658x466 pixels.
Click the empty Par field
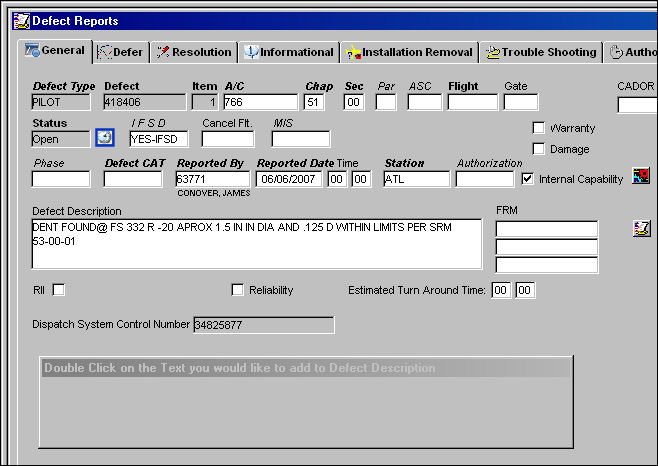(386, 102)
